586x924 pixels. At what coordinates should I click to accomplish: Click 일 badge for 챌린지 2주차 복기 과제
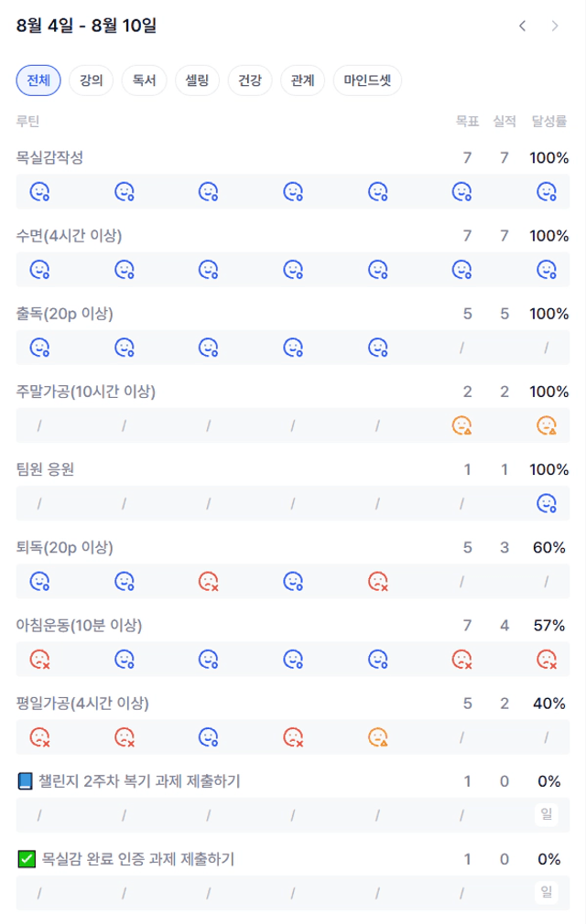pyautogui.click(x=547, y=814)
